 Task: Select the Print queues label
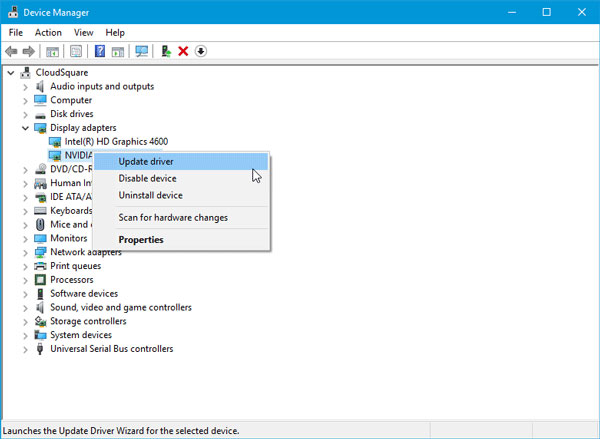coord(76,266)
